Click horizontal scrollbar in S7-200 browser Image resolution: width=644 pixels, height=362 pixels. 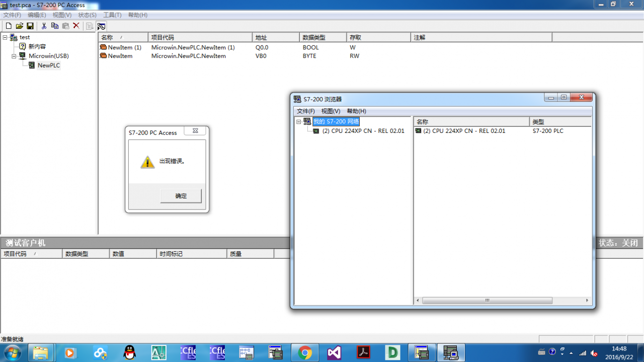487,301
